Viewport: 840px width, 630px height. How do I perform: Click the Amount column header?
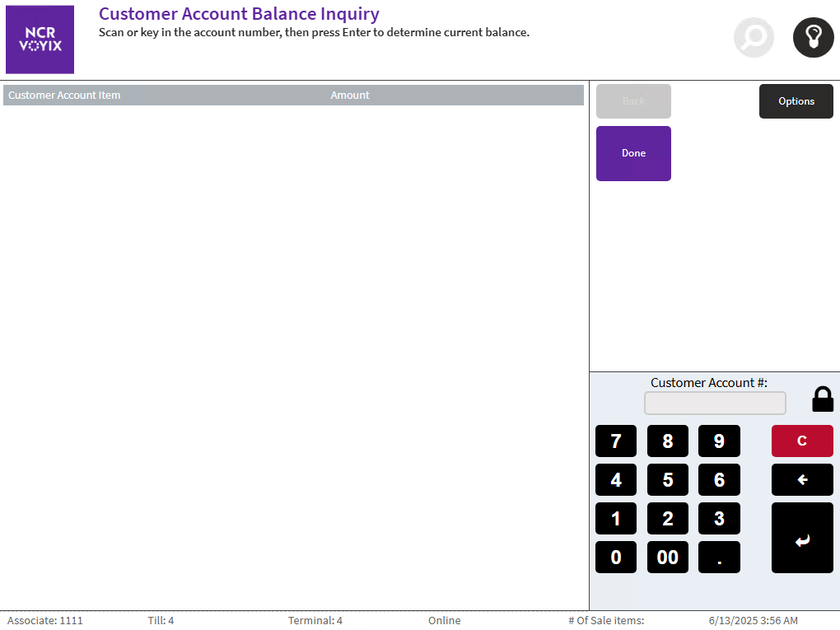click(350, 96)
